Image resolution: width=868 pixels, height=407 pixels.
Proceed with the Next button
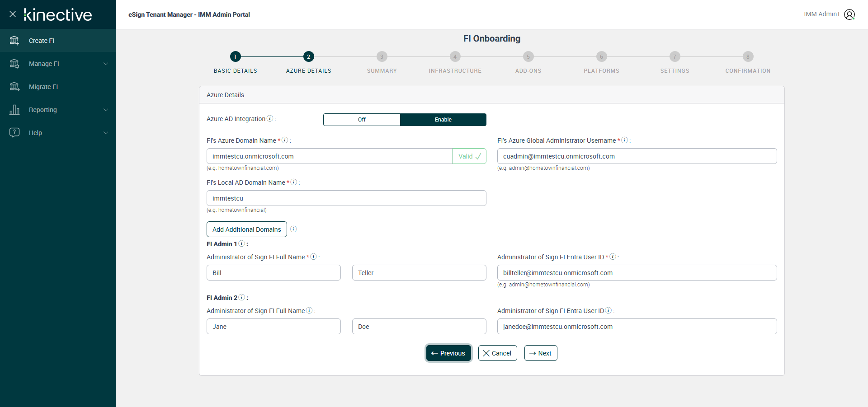tap(541, 353)
